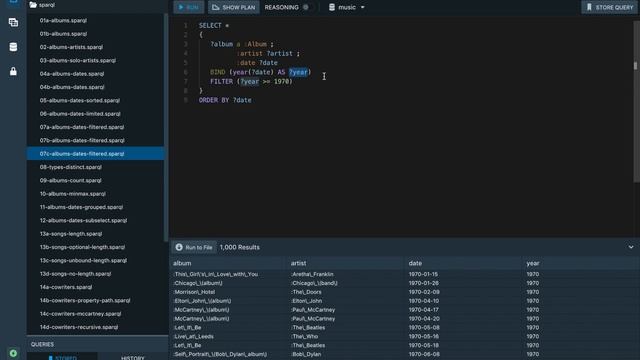Click the Store Query bookmark icon
The width and height of the screenshot is (640, 360).
click(x=589, y=7)
